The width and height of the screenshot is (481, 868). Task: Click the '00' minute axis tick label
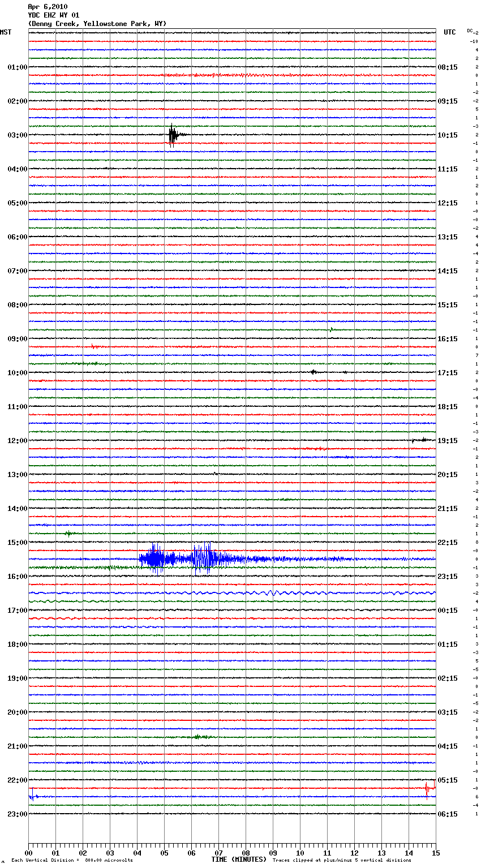click(28, 853)
